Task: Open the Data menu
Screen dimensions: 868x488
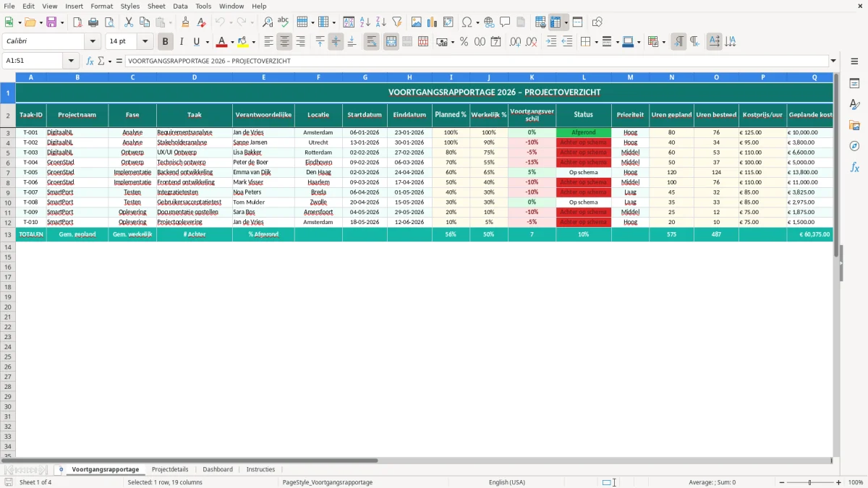Action: coord(180,6)
